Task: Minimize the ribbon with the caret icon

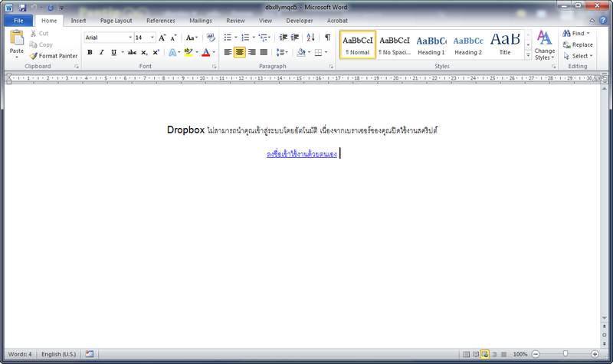Action: pyautogui.click(x=592, y=21)
